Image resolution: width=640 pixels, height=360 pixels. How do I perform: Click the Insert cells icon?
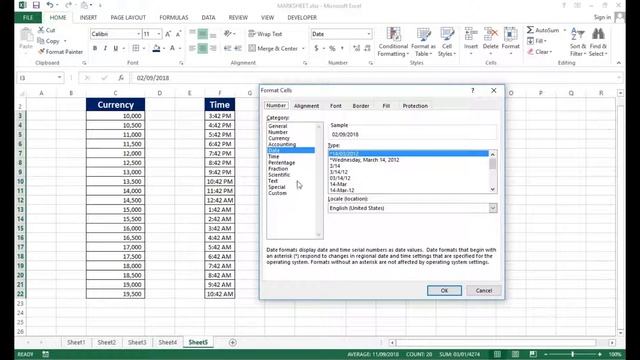point(471,35)
